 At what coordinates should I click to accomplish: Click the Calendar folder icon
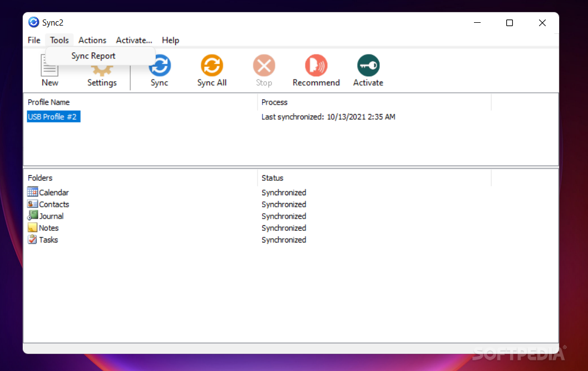[x=33, y=192]
